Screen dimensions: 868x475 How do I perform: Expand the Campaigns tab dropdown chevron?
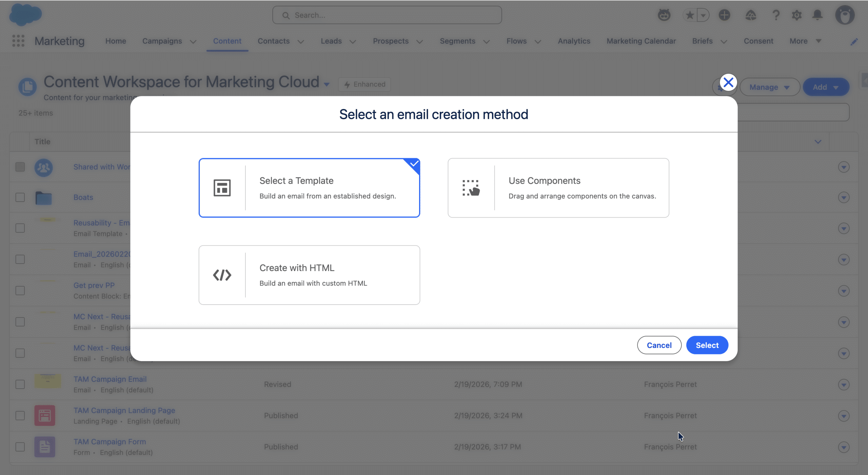click(x=193, y=42)
